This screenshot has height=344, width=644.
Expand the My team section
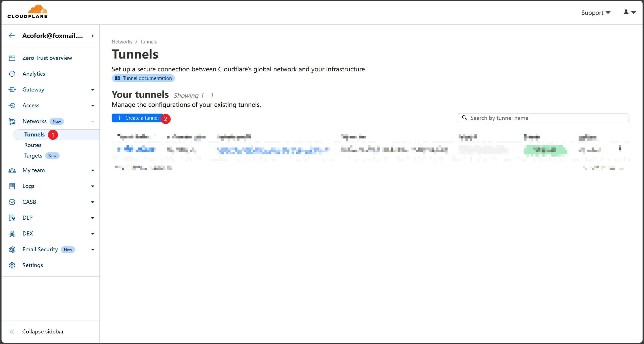pyautogui.click(x=93, y=170)
